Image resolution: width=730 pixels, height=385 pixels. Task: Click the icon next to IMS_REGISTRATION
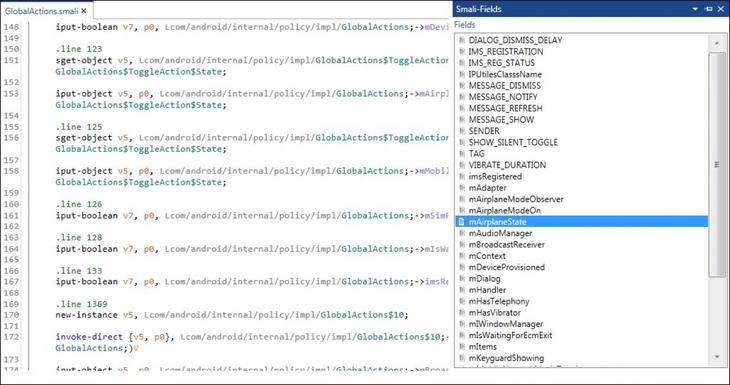pyautogui.click(x=461, y=52)
